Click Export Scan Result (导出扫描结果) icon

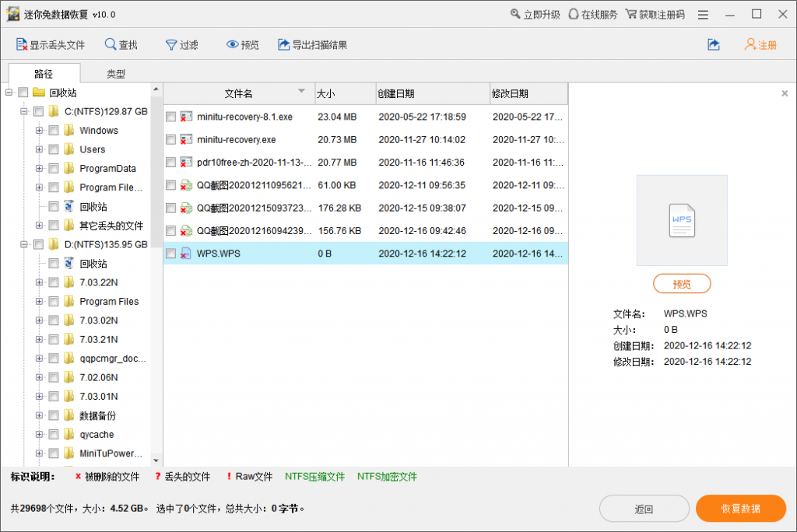click(283, 44)
